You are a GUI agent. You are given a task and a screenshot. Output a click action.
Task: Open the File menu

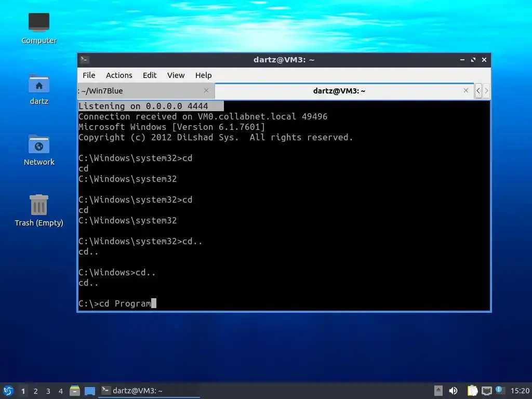[89, 75]
